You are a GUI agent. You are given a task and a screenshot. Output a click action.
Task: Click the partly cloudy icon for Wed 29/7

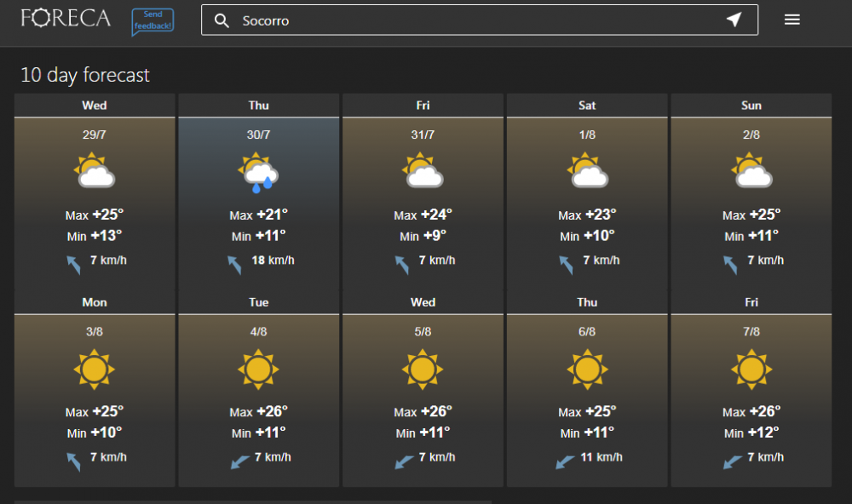95,170
